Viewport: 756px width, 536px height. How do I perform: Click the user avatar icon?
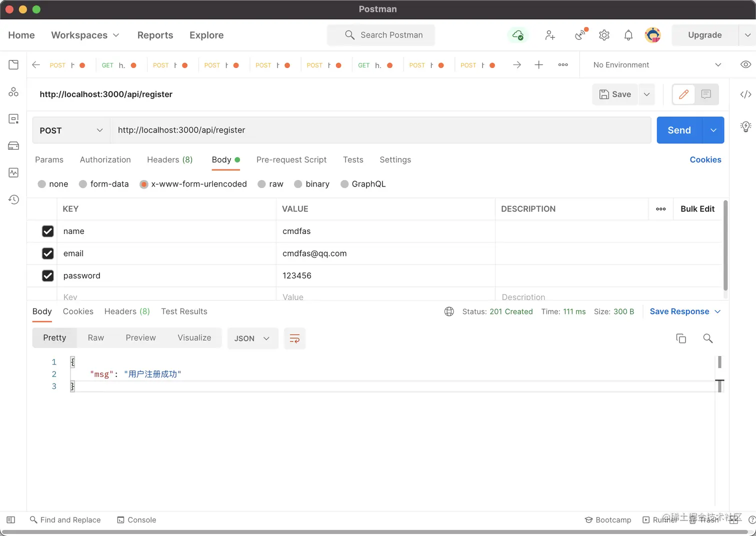pos(652,35)
